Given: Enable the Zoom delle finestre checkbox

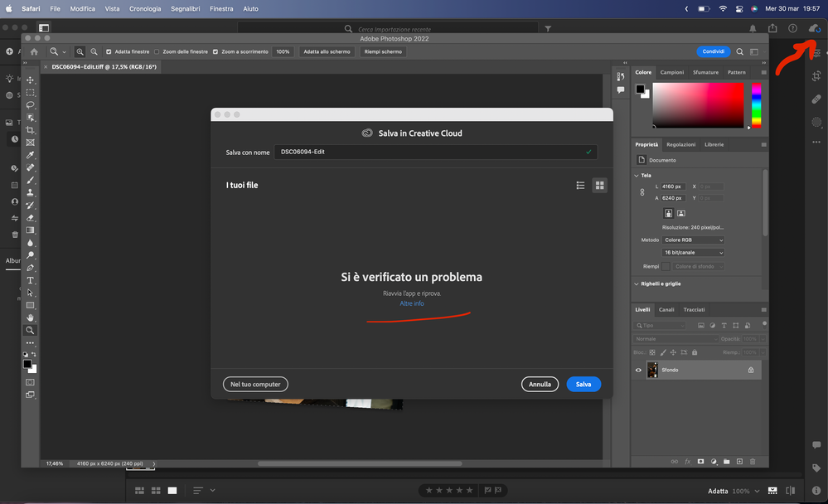Looking at the screenshot, I should point(157,51).
